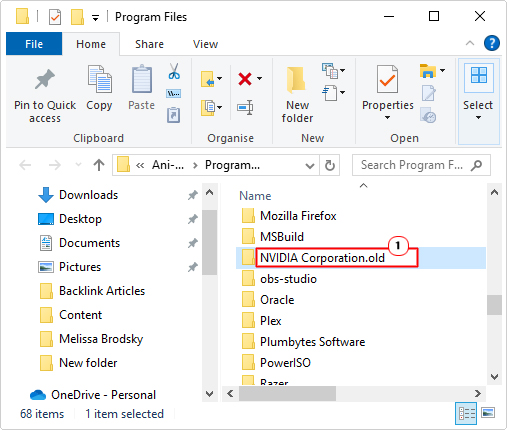Click the Program... breadcrumb segment
The width and height of the screenshot is (507, 430).
point(232,165)
